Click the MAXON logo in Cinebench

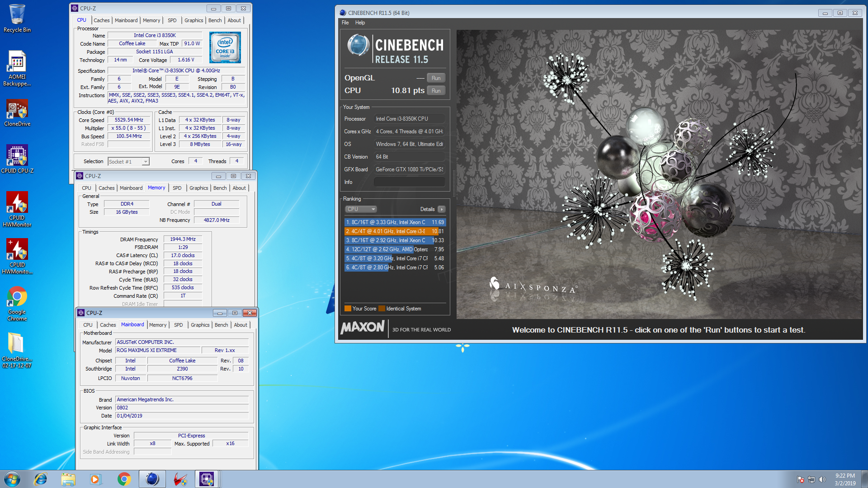pos(363,328)
